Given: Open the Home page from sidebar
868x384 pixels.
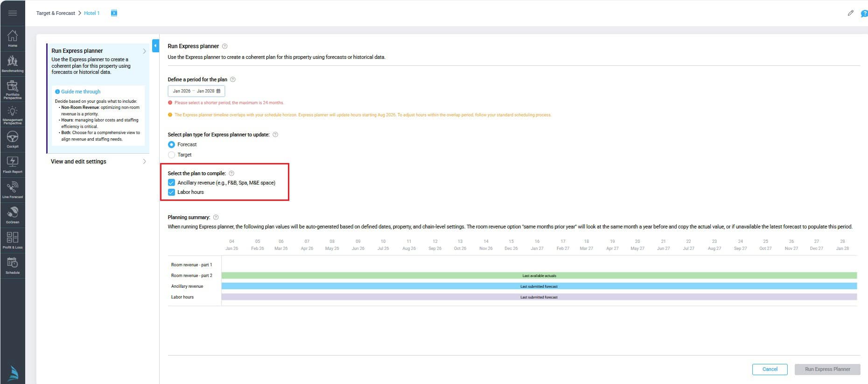Looking at the screenshot, I should 13,38.
